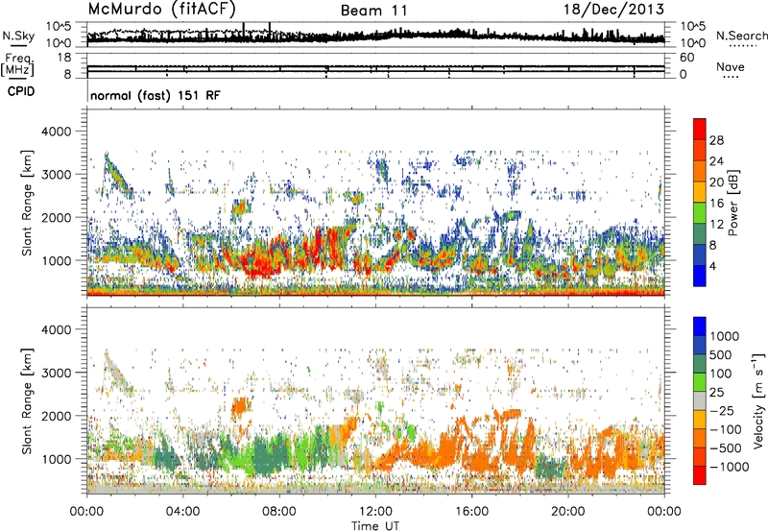
Task: Click 'Slant Range [km]' label of velocity panel
Action: 27,400
